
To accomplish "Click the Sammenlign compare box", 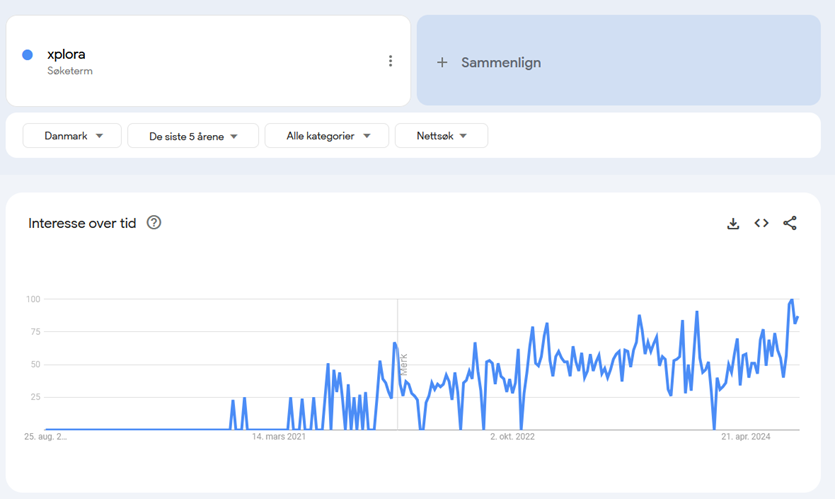I will 618,60.
